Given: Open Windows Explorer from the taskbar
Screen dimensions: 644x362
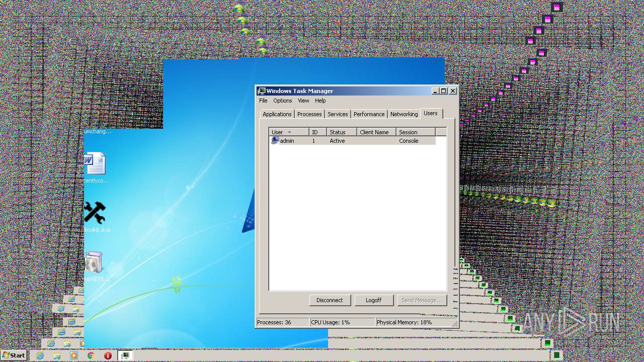Looking at the screenshot, I should [57, 355].
